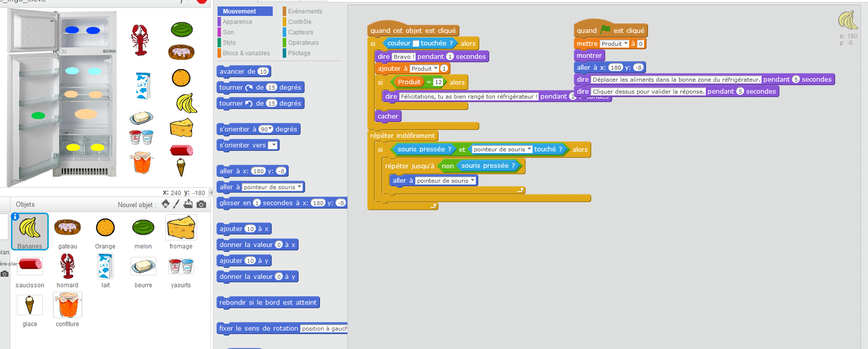
Task: Click the watermelon on the stage
Action: (182, 29)
